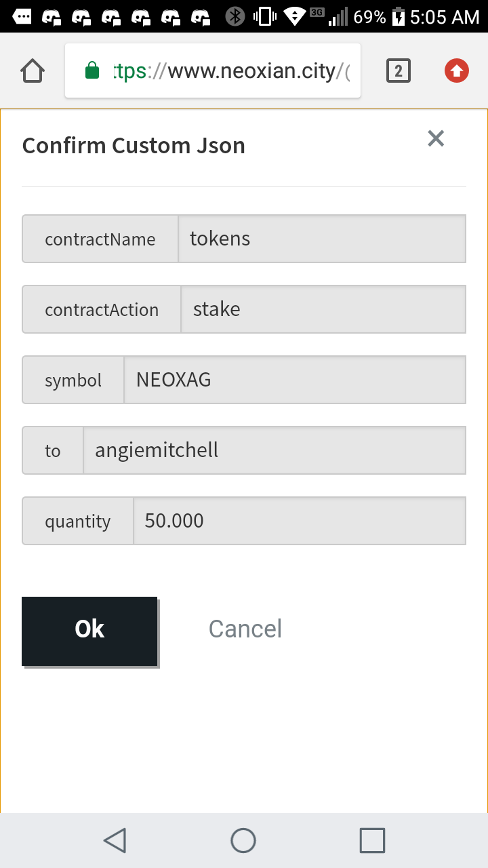Tap the Wi-Fi signal status icon
488x868 pixels.
click(x=294, y=16)
